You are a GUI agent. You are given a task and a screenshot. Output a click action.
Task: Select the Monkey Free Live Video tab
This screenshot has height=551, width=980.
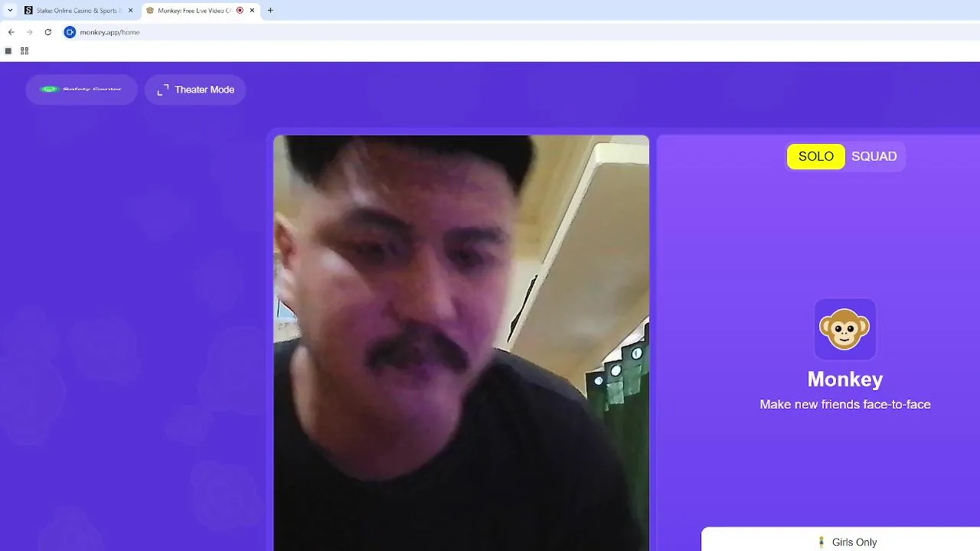click(x=201, y=11)
